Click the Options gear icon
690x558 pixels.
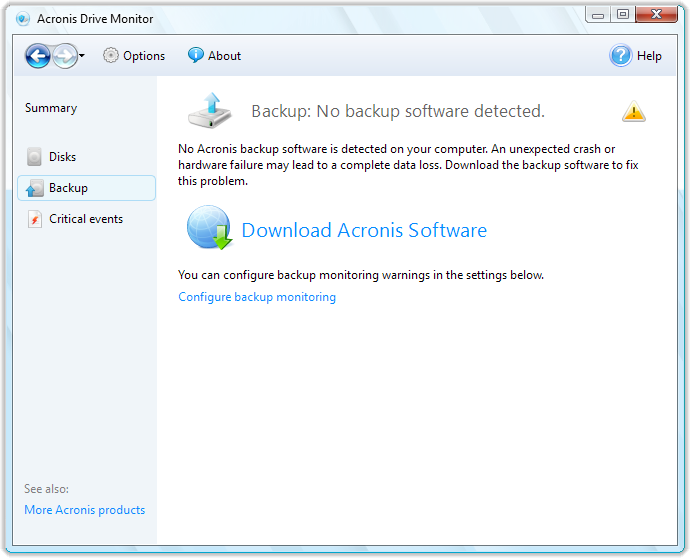click(111, 55)
